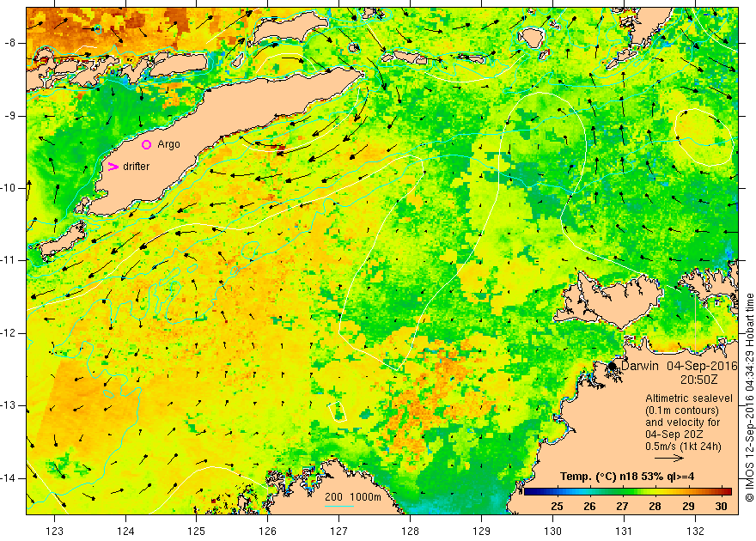Click color bar value 27
This screenshot has width=756, height=541.
point(623,506)
